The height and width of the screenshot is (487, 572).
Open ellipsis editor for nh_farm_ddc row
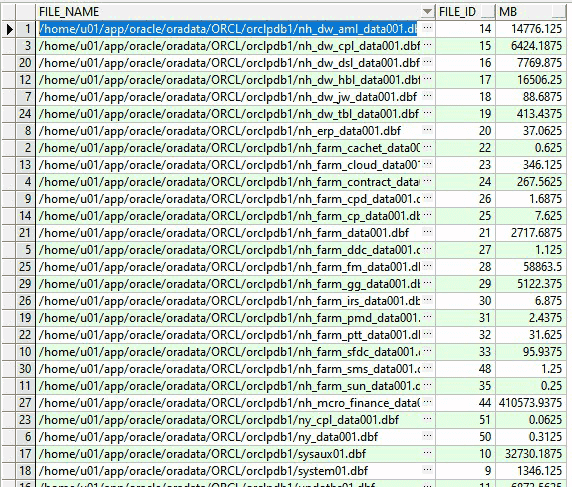point(428,250)
